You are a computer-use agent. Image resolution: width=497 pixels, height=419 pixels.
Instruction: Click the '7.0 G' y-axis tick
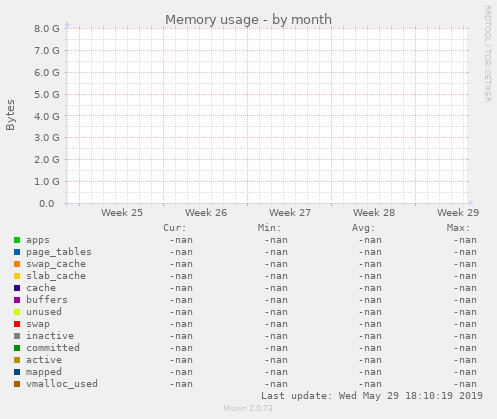click(47, 51)
